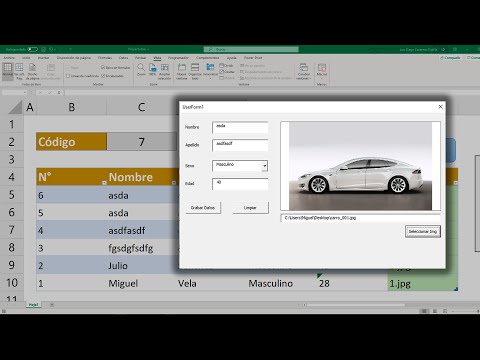Select the Hoja1 sheet tab
The height and width of the screenshot is (360, 480).
pos(33,305)
